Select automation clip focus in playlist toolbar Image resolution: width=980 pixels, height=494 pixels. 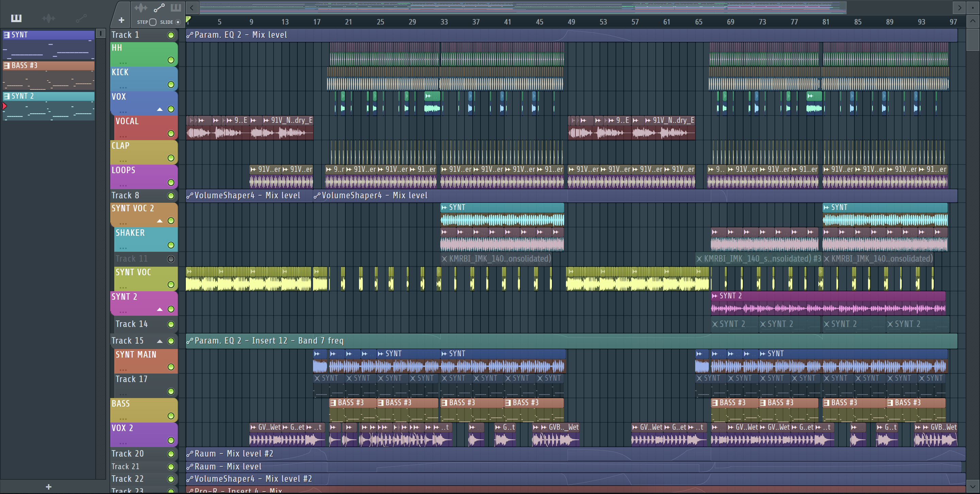pyautogui.click(x=159, y=7)
